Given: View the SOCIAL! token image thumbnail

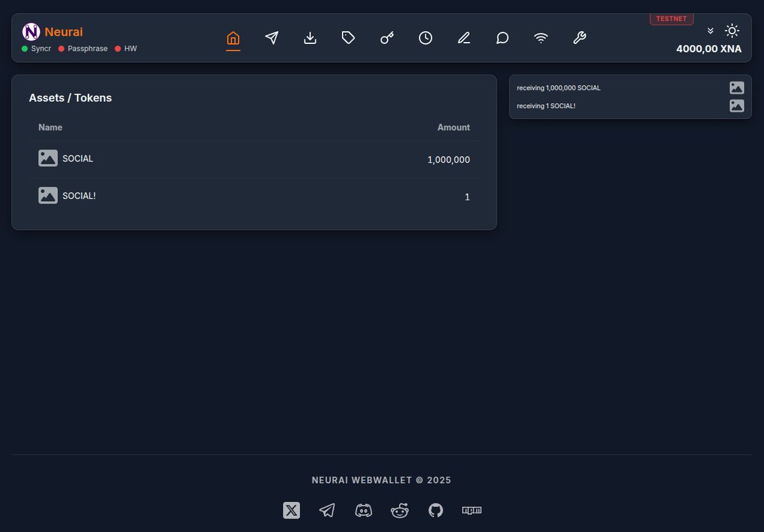Looking at the screenshot, I should tap(48, 195).
